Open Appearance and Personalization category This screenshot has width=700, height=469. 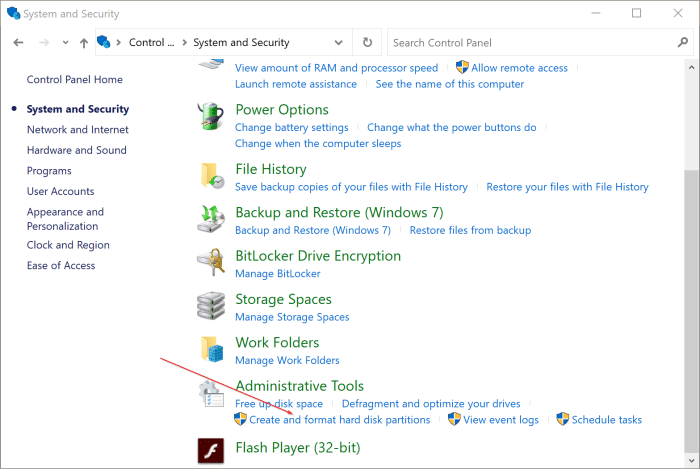click(65, 219)
